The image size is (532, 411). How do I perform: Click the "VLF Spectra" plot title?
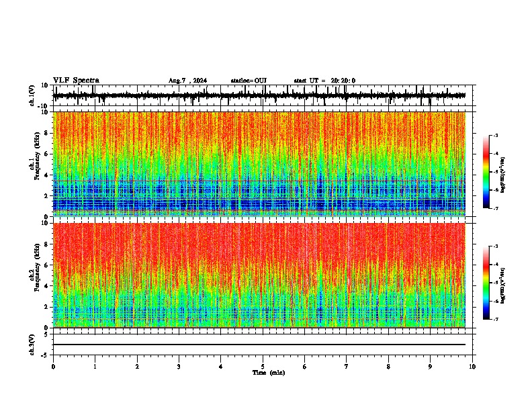pyautogui.click(x=76, y=81)
